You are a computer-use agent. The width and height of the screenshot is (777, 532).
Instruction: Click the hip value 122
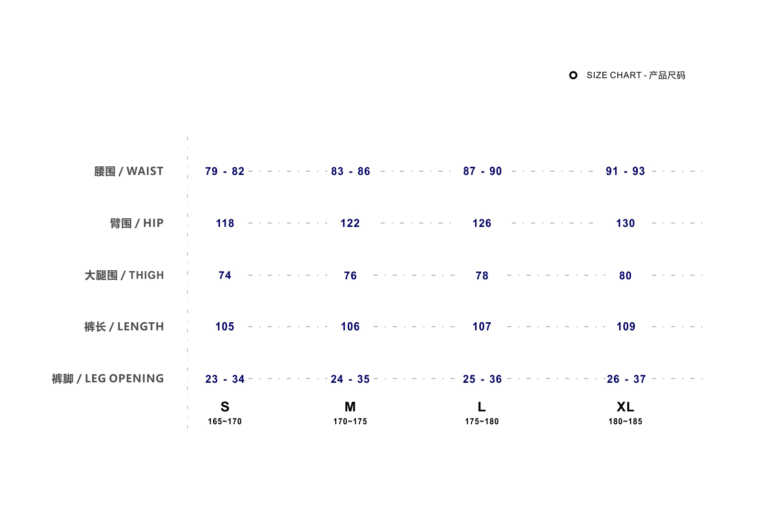pos(350,223)
